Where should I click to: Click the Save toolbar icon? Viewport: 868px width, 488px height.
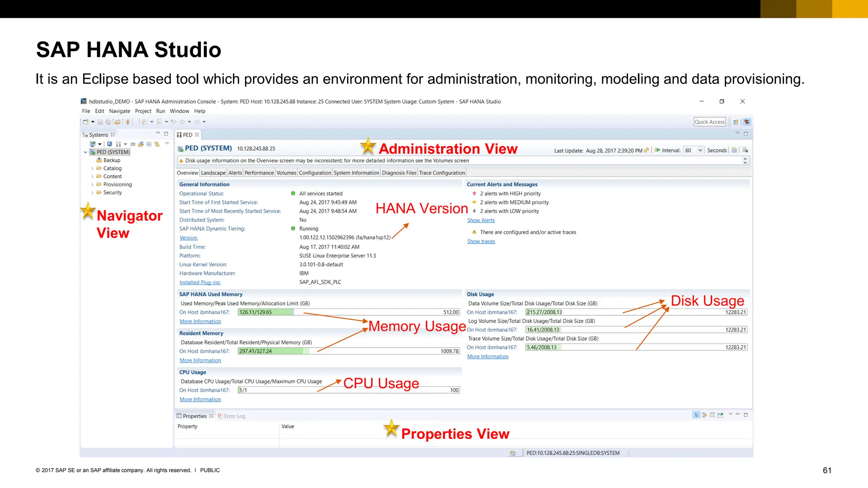pos(100,122)
